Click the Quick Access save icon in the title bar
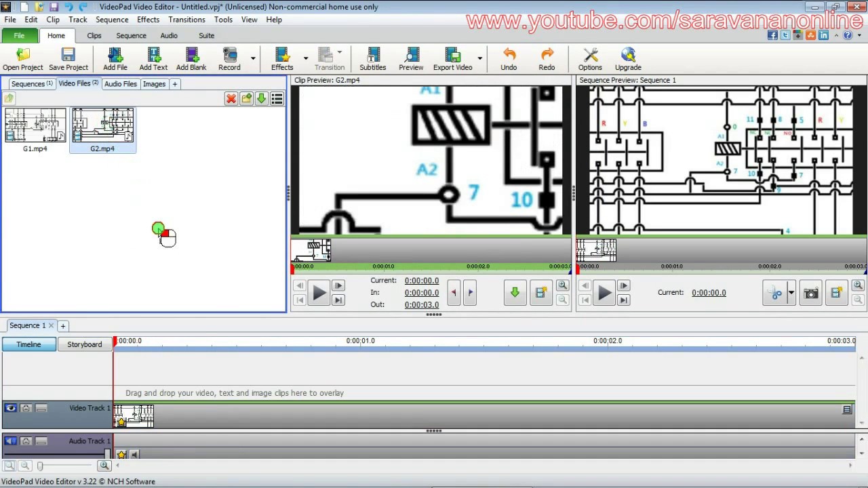 point(54,7)
